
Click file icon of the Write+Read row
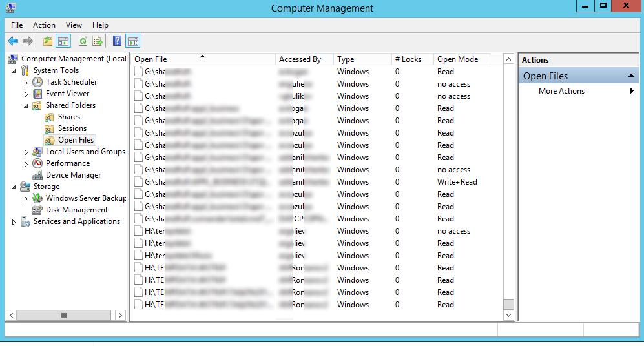138,182
